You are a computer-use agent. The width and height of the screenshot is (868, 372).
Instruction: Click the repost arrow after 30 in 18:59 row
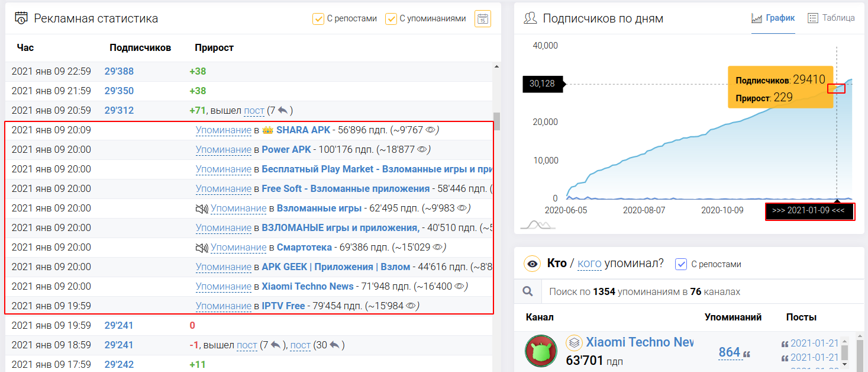tap(335, 345)
